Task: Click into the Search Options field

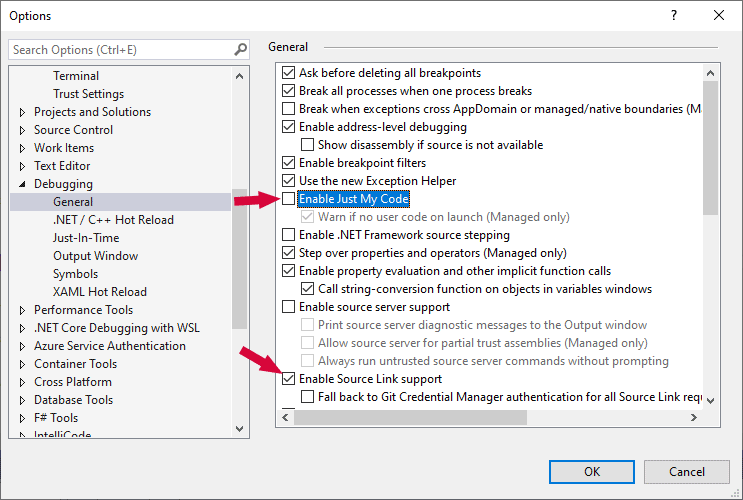Action: [x=120, y=49]
